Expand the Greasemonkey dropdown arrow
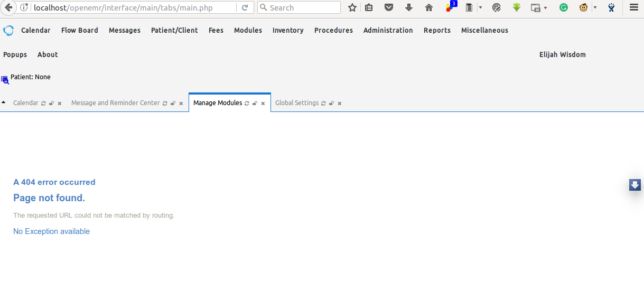This screenshot has height=290, width=644. click(x=595, y=7)
